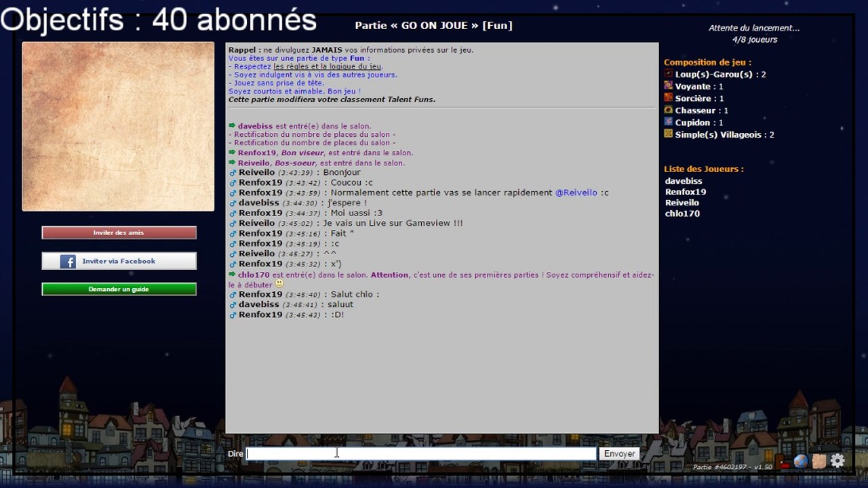
Task: Click the 'Composition de jeu :' heading
Action: pos(707,62)
